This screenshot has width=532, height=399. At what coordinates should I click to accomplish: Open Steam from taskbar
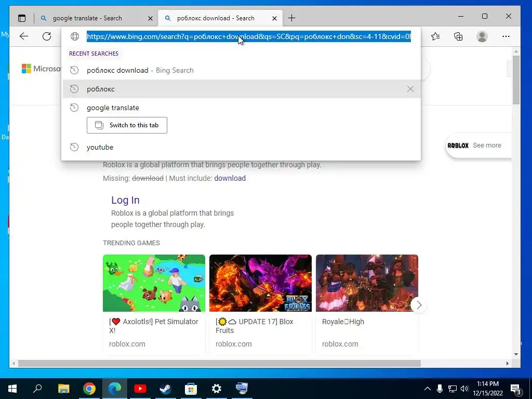(x=166, y=389)
